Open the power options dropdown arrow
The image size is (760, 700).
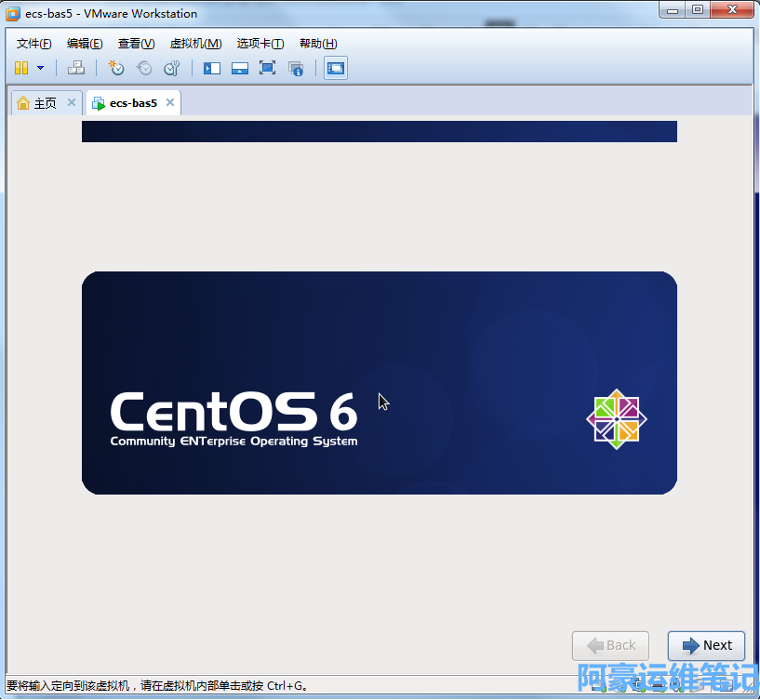pyautogui.click(x=40, y=68)
